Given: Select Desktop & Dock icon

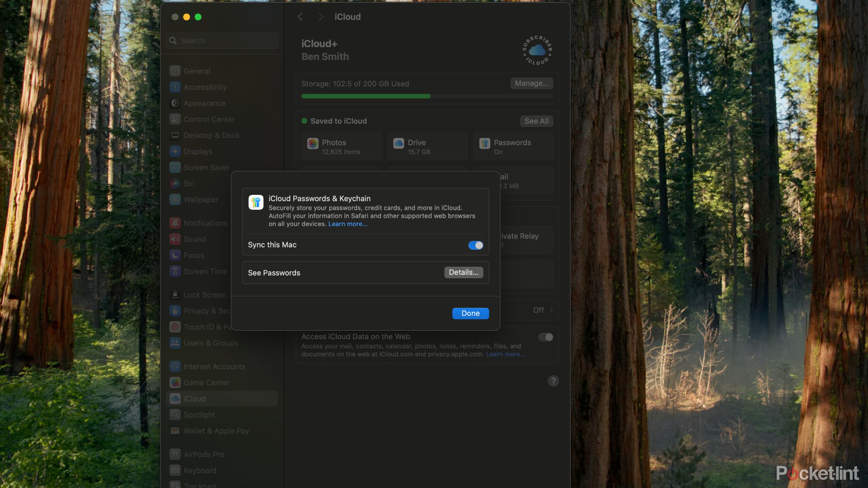Looking at the screenshot, I should [175, 135].
